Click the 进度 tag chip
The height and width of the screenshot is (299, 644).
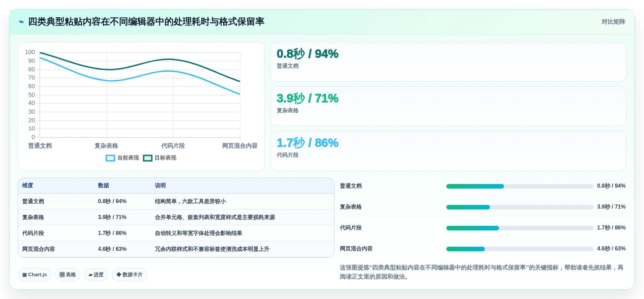pyautogui.click(x=96, y=274)
